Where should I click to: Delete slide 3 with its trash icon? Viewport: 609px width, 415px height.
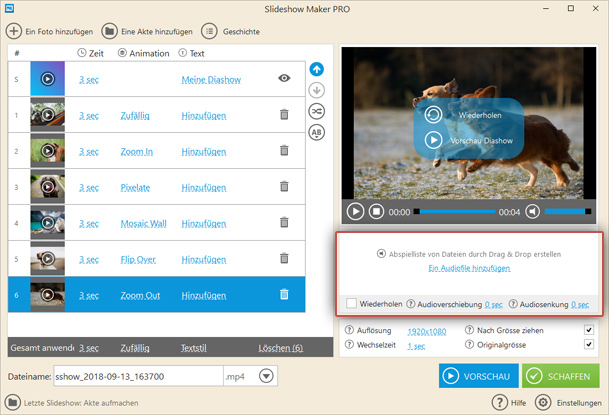pyautogui.click(x=284, y=186)
